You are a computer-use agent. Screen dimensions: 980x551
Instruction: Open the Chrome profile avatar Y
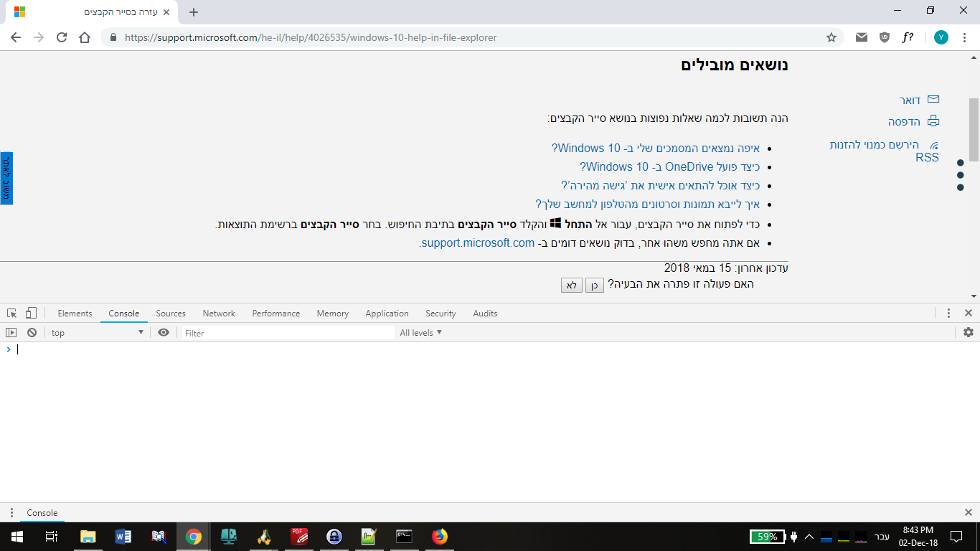(941, 37)
